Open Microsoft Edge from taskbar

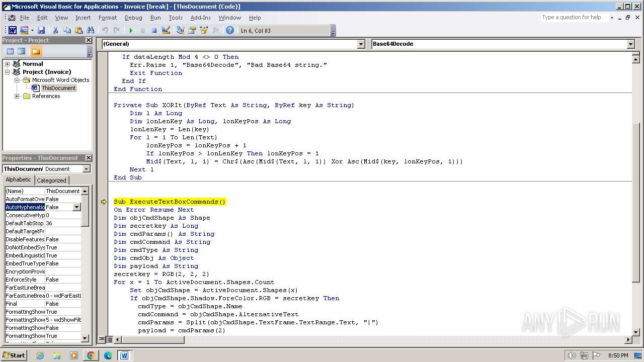click(108, 355)
